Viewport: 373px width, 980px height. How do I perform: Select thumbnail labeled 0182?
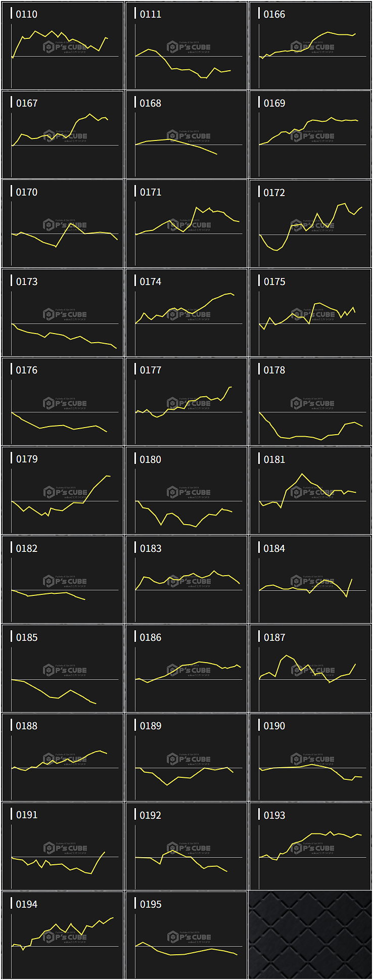point(63,580)
